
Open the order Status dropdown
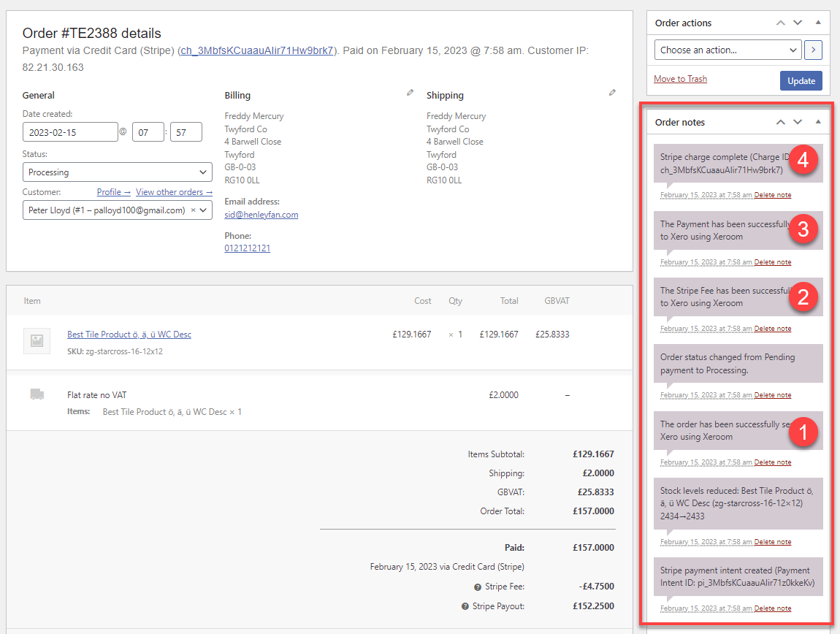coord(118,172)
